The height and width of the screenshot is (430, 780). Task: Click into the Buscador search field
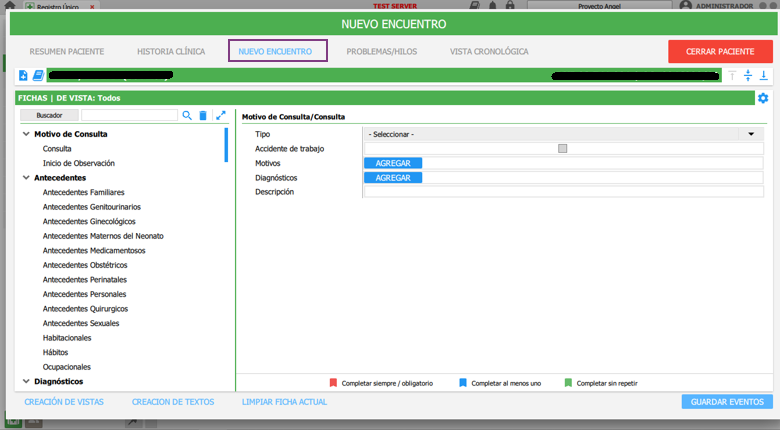tap(129, 115)
